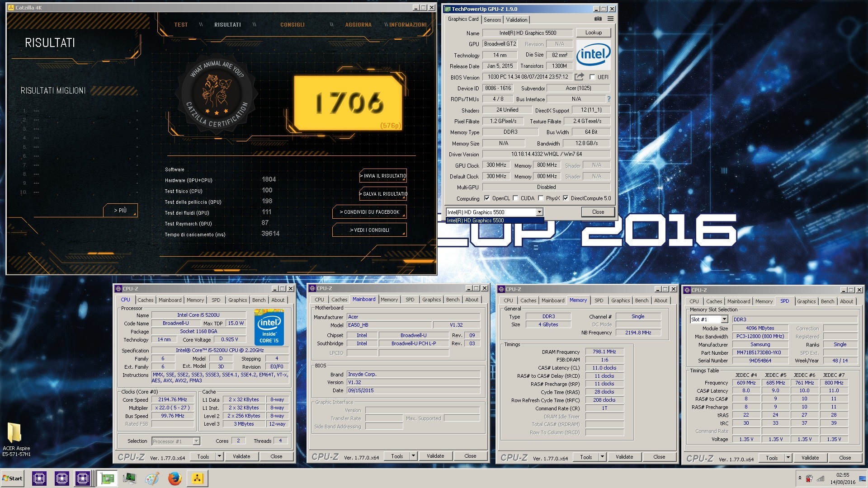The height and width of the screenshot is (488, 868).
Task: Click the first CPU-Z taskbar icon
Action: [39, 478]
